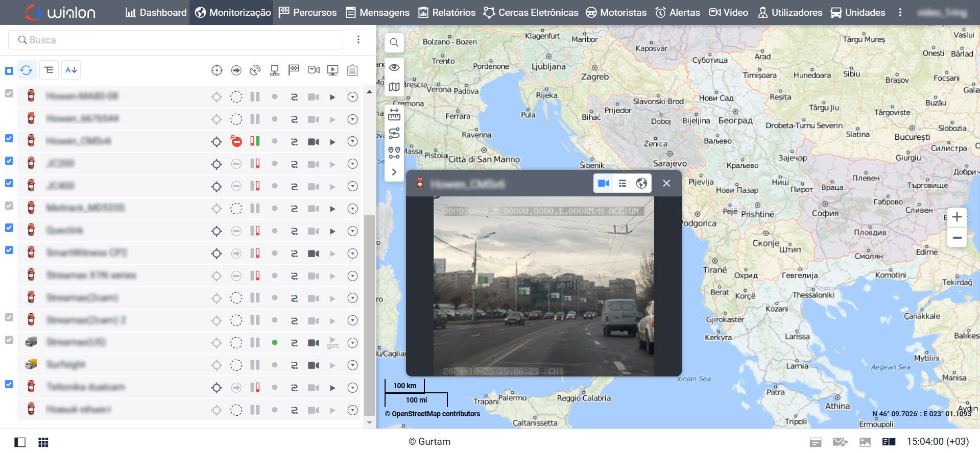Click the grid apps icon in bottom bar
Viewport: 980px width, 453px height.
click(x=43, y=442)
